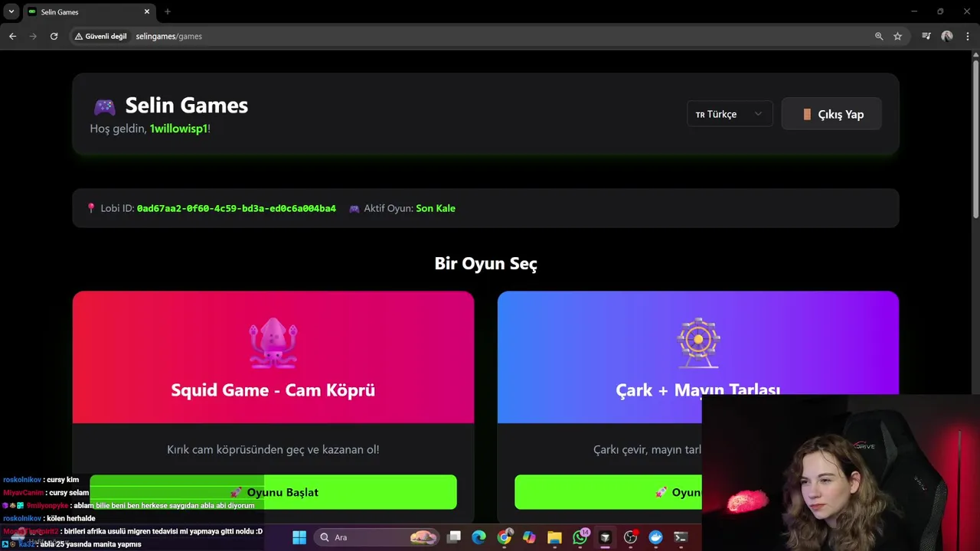Start the Squid Game with Oyunu Başlat
Screen dimensions: 980x551
point(273,492)
